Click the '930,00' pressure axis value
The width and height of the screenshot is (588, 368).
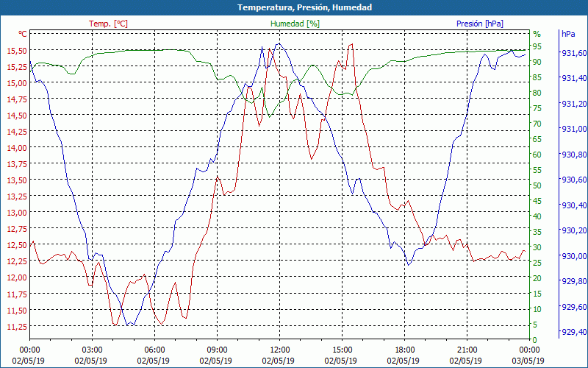pos(574,255)
